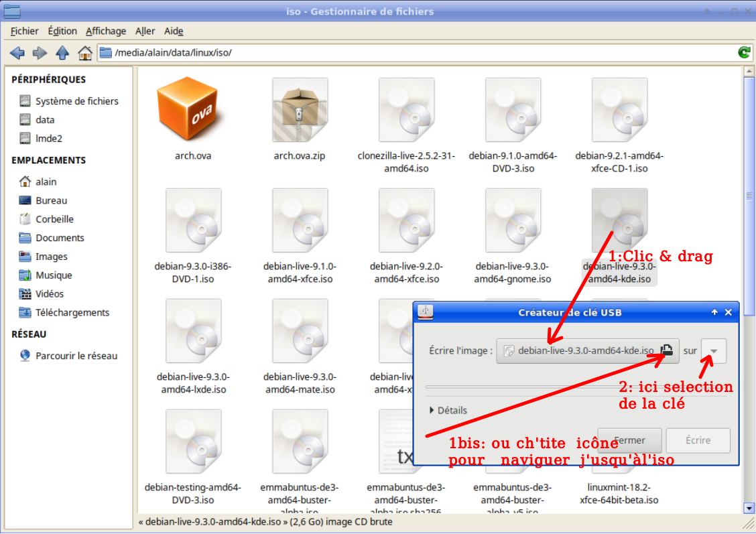Go up to parent folder
This screenshot has height=534, width=756.
point(62,53)
